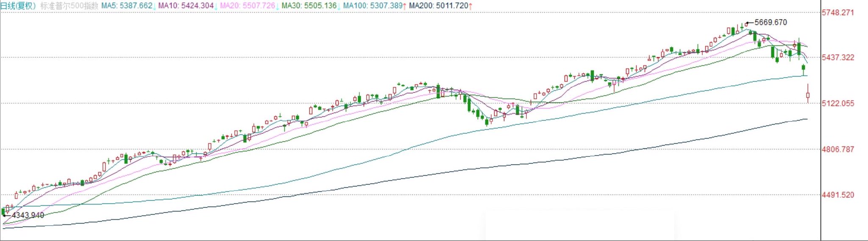Click the red up arrow after MA200
868x241 pixels.
[x=471, y=6]
